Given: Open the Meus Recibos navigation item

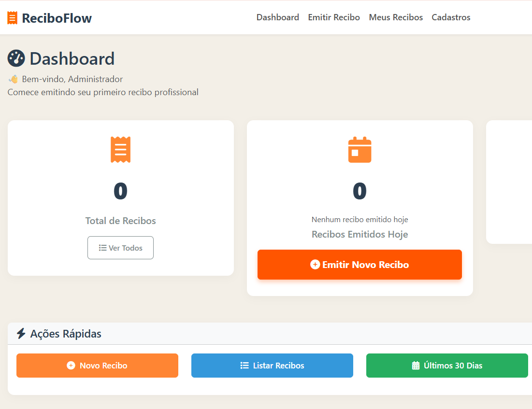Looking at the screenshot, I should [396, 17].
